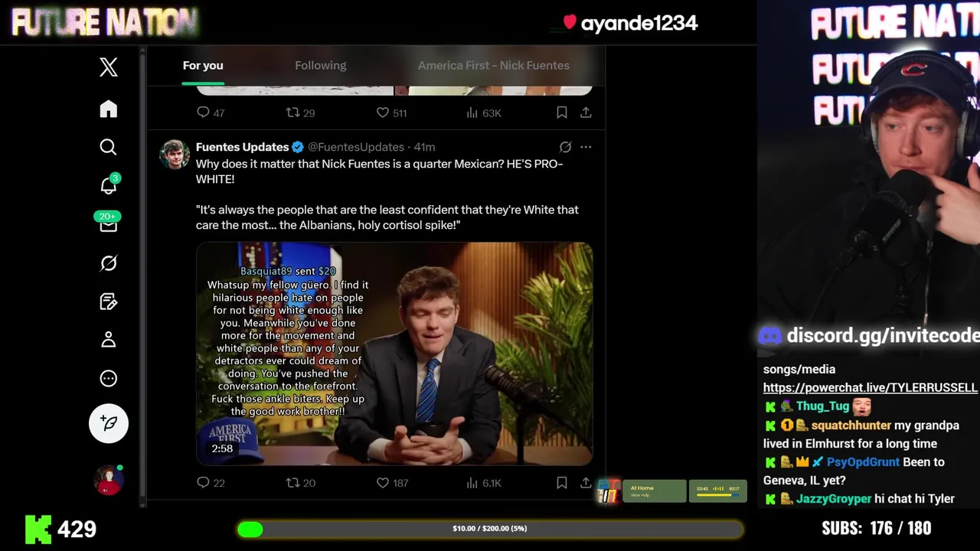This screenshot has height=551, width=980.
Task: Reply to Fuentes Updates post with 22 replies
Action: pos(211,483)
